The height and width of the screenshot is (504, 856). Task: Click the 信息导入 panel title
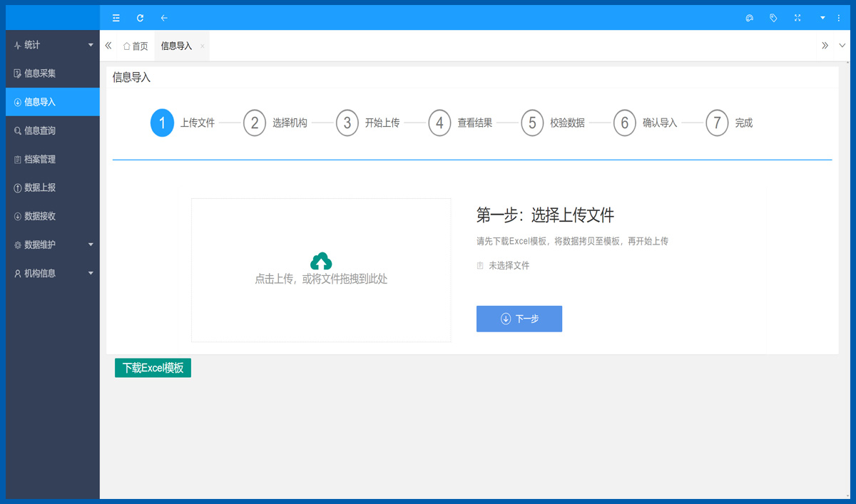tap(131, 77)
